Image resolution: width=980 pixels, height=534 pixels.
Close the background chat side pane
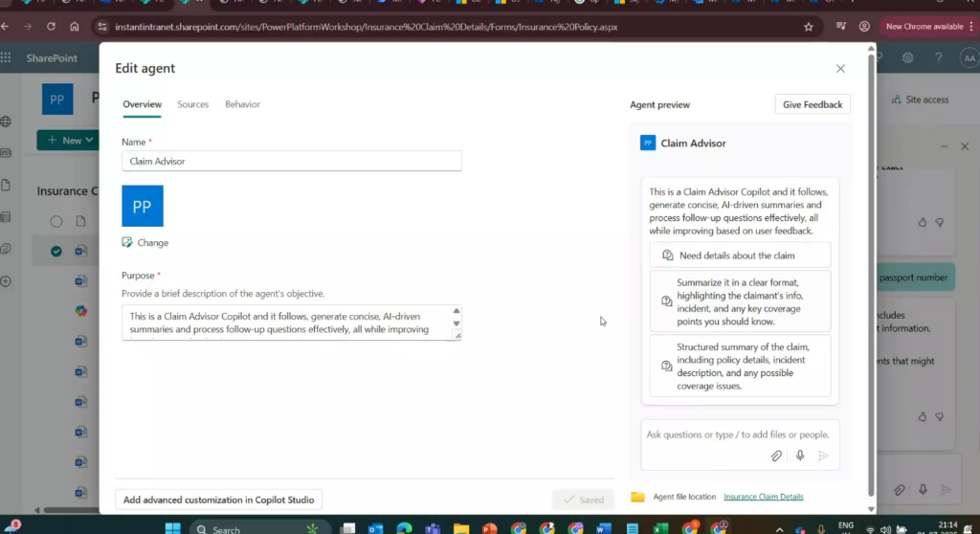(965, 146)
